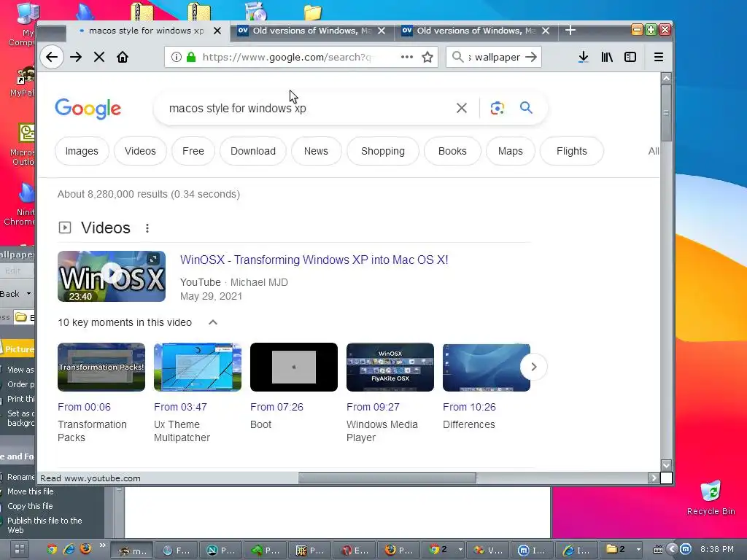This screenshot has width=747, height=560.
Task: Expand quick launch overflow chevron
Action: click(102, 545)
